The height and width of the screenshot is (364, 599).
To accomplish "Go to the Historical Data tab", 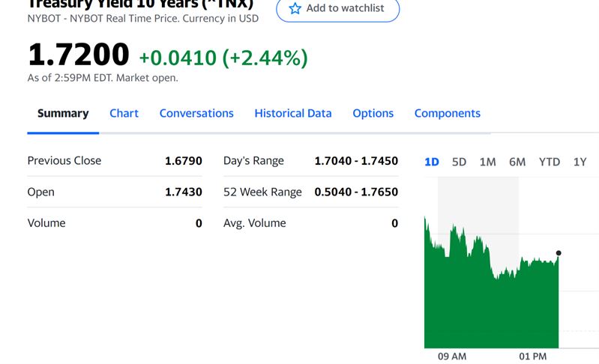I will pyautogui.click(x=292, y=113).
